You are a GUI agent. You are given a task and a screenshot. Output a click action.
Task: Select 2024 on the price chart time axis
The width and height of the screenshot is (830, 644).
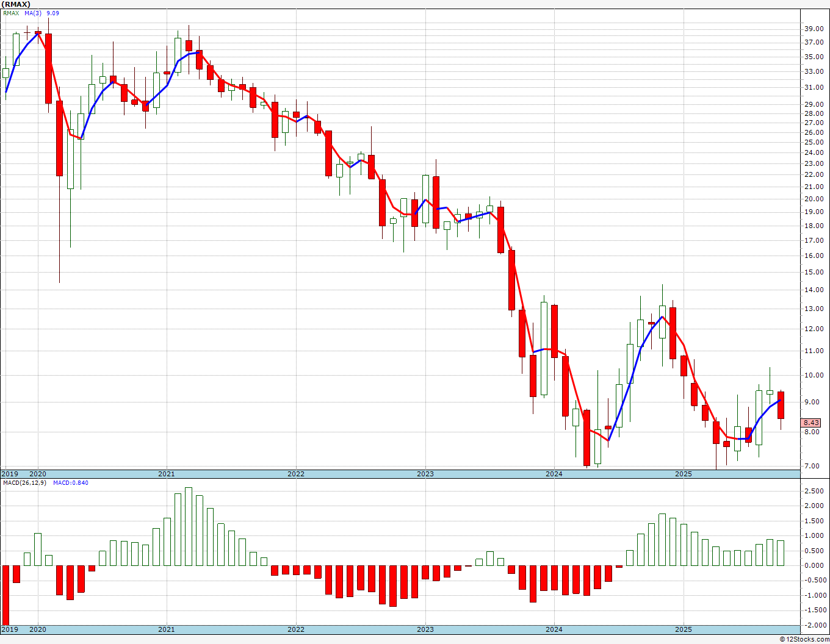(x=554, y=474)
